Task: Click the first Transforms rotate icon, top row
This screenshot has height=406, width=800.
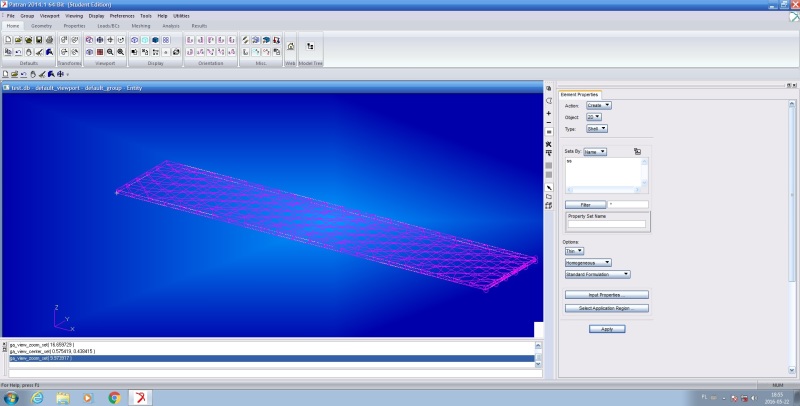Action: (x=64, y=40)
